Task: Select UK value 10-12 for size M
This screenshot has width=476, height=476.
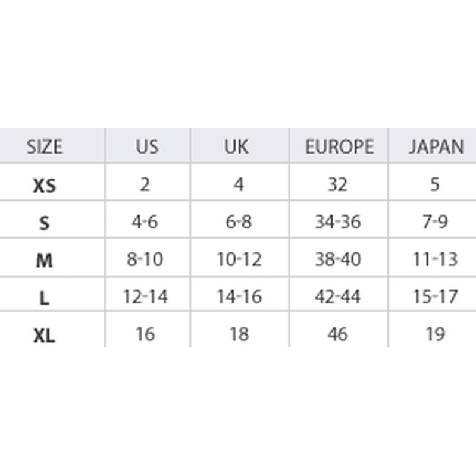Action: (x=239, y=259)
